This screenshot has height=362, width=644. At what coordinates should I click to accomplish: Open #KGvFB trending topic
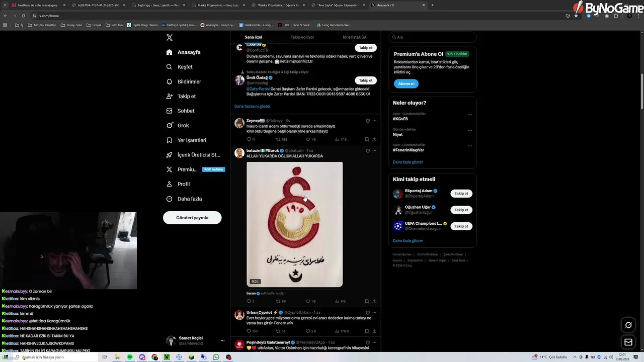(x=400, y=119)
